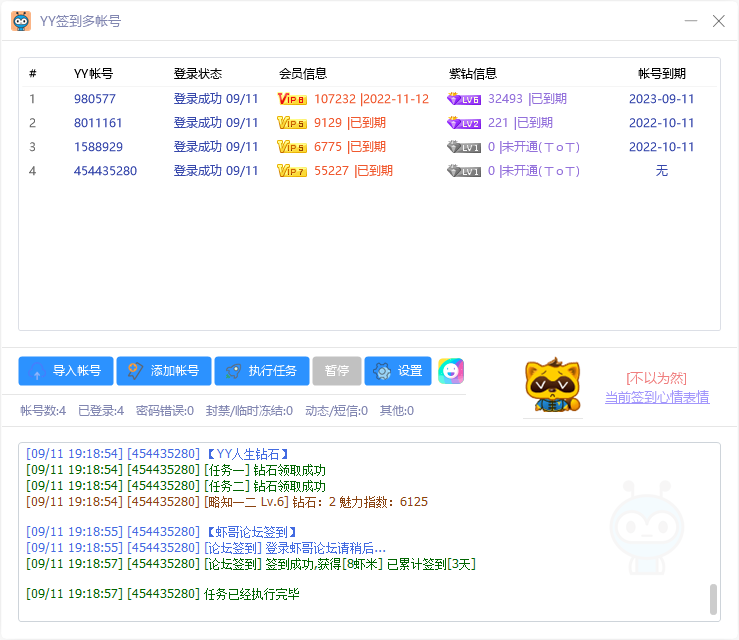
Task: Click the YY app logo icon in title bar
Action: point(21,21)
